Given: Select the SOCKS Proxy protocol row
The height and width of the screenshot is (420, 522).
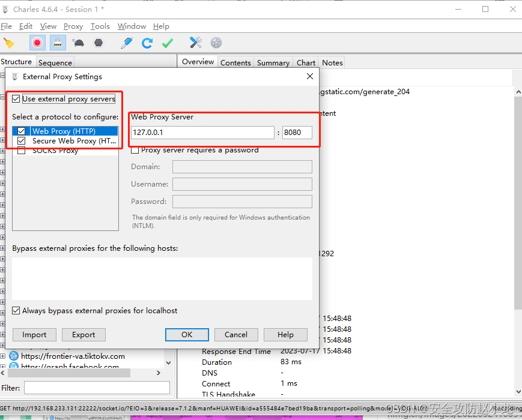Looking at the screenshot, I should pos(65,151).
